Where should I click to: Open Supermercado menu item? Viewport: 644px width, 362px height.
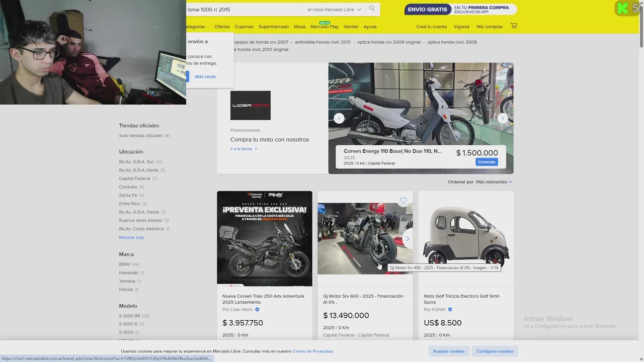tap(274, 27)
